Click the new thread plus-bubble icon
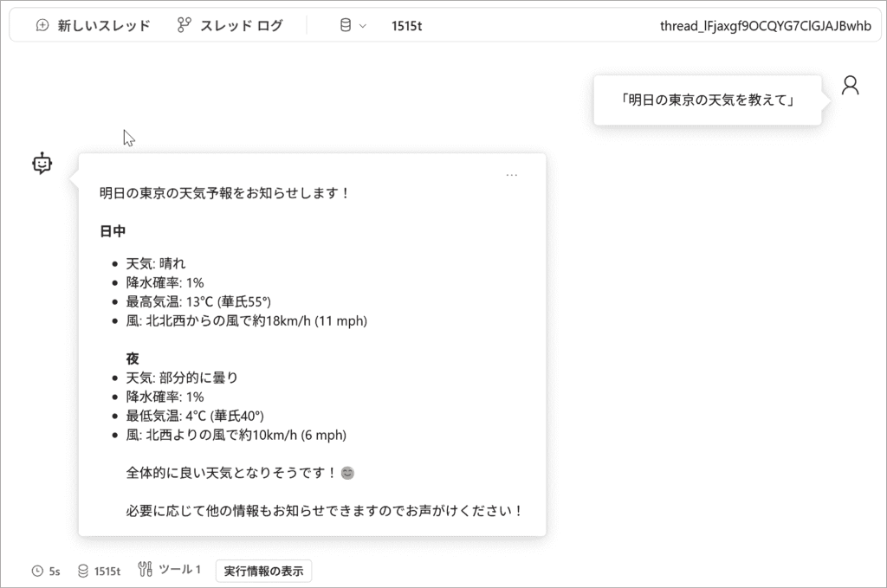The height and width of the screenshot is (588, 887). (x=42, y=26)
